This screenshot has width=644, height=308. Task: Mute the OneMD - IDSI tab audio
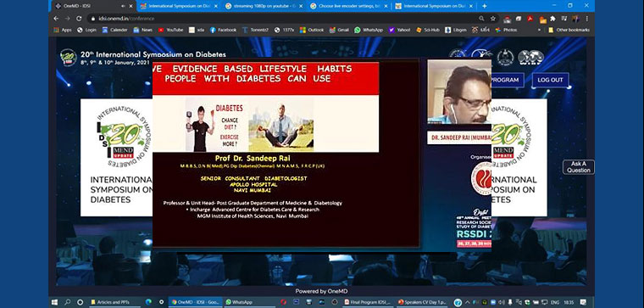tap(123, 6)
